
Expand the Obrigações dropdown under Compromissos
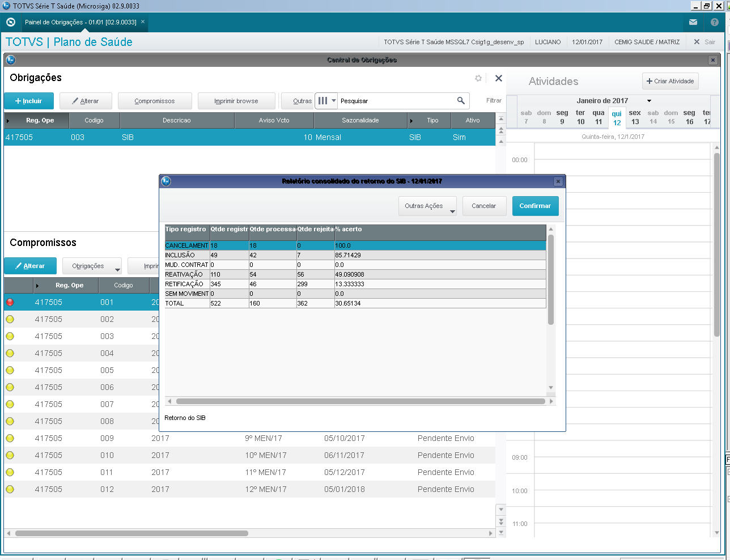coord(92,266)
